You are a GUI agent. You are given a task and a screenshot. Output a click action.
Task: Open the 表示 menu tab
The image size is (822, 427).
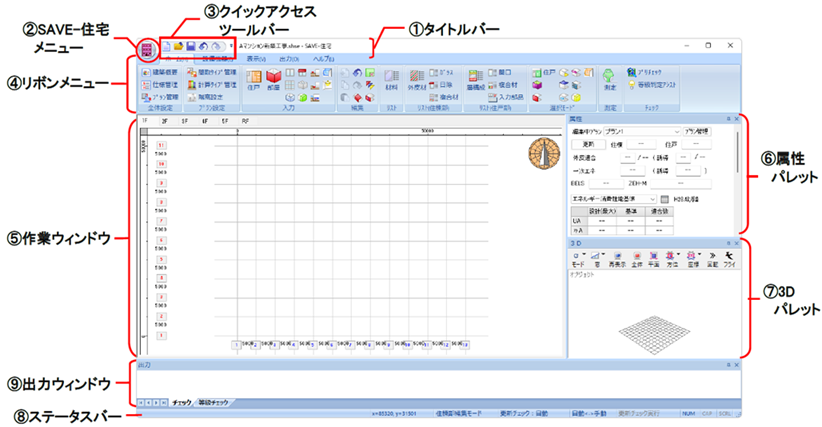257,59
